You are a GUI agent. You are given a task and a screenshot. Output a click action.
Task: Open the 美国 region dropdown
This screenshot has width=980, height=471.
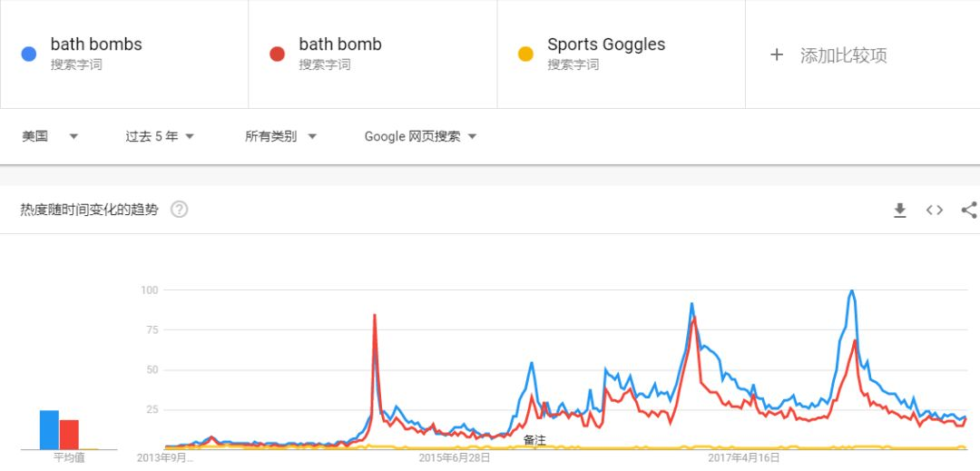click(50, 136)
